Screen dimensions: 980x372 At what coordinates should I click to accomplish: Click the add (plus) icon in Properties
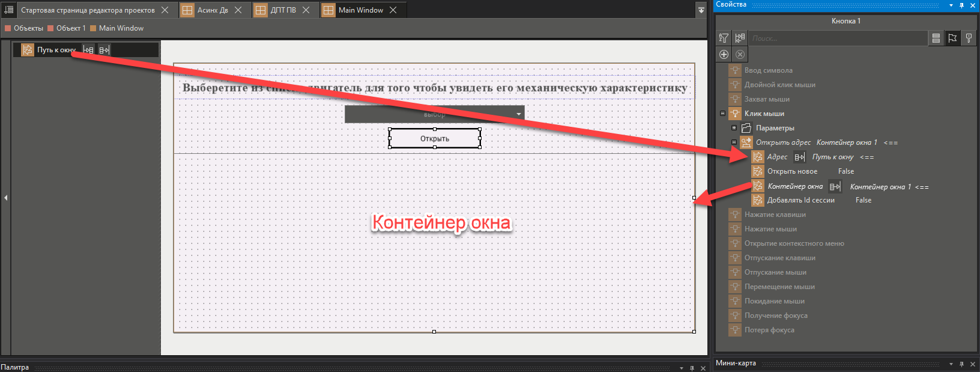coord(724,54)
